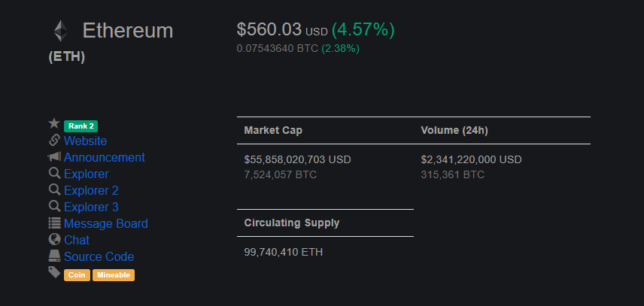Visit the Message Board link
The image size is (644, 306).
106,223
